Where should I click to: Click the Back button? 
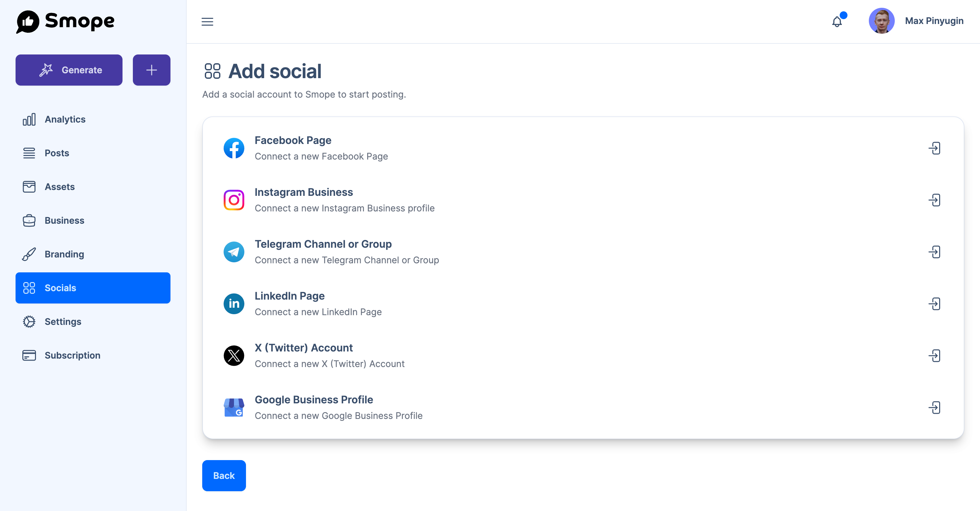tap(224, 476)
